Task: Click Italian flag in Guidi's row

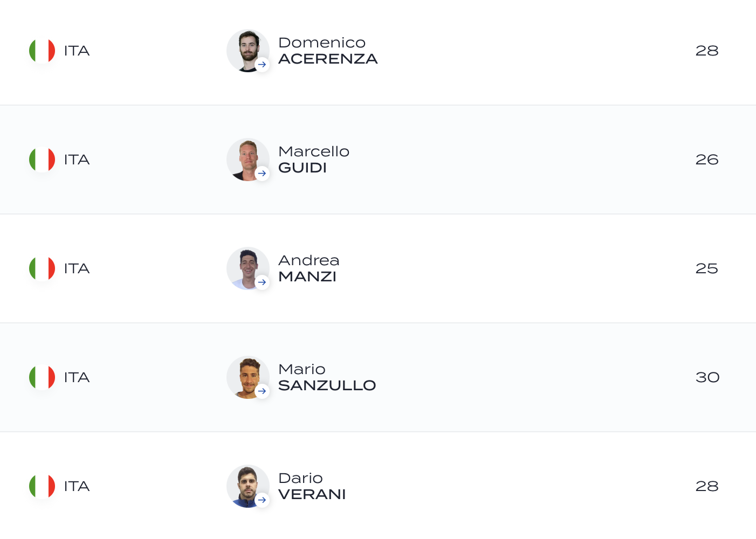Action: pyautogui.click(x=42, y=160)
